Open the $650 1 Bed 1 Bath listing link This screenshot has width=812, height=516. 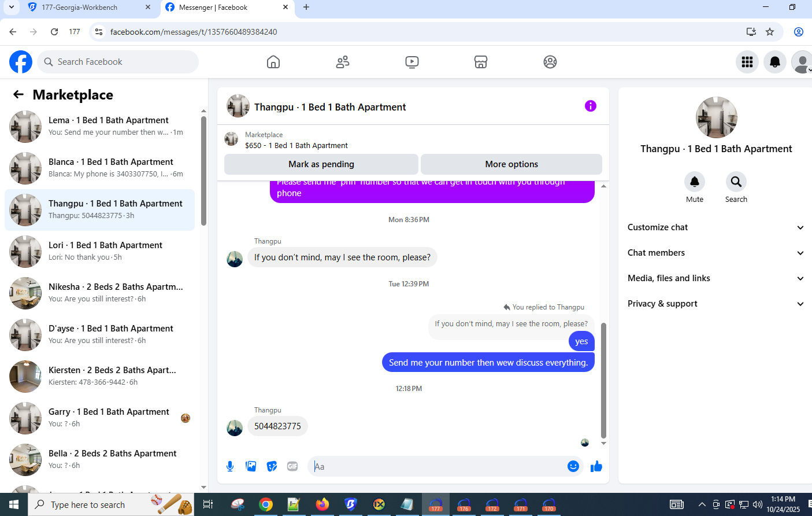point(296,145)
